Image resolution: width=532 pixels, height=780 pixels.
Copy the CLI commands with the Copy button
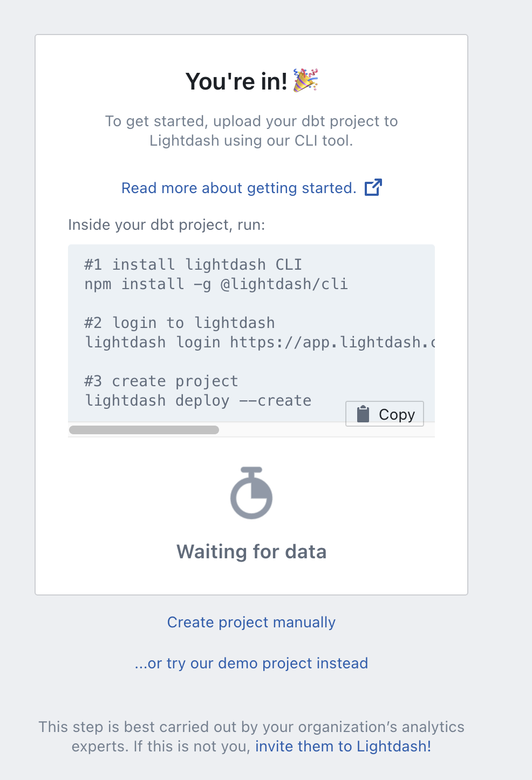point(384,413)
